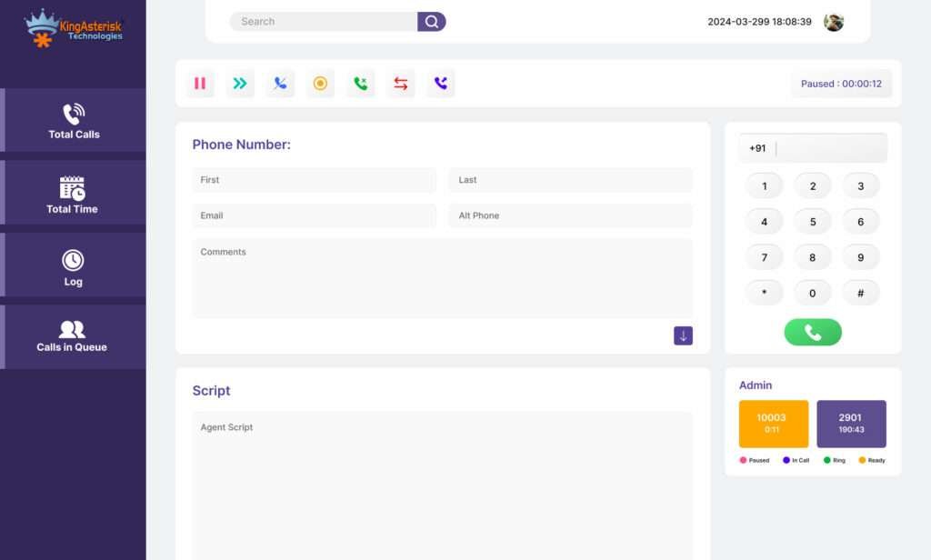Expand the form with the purple down-arrow button
931x560 pixels.
[683, 335]
